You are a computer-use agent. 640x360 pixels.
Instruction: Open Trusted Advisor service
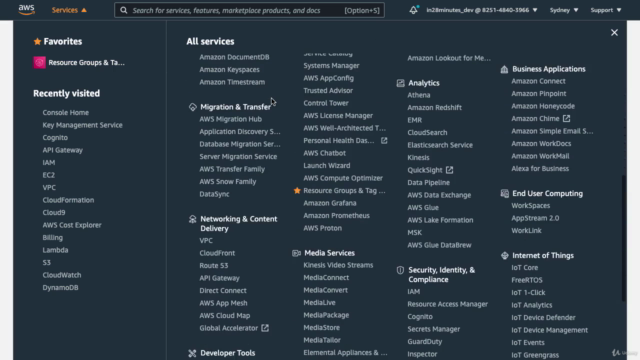click(328, 91)
